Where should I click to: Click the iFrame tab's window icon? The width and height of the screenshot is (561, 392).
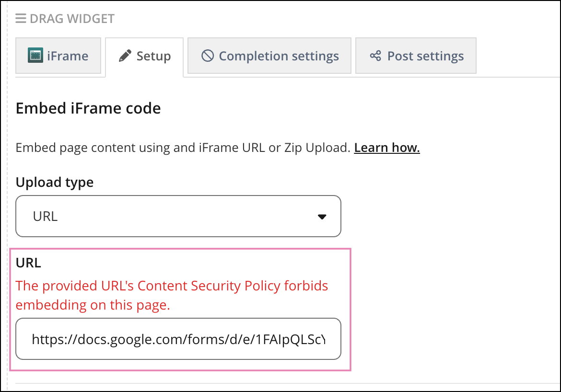pyautogui.click(x=35, y=56)
